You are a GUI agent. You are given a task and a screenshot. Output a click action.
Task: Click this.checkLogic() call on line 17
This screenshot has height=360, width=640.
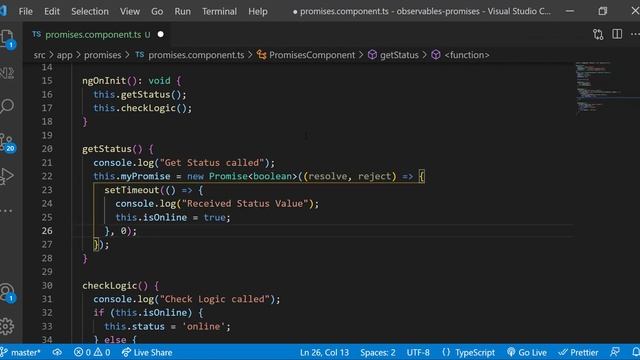(x=142, y=108)
